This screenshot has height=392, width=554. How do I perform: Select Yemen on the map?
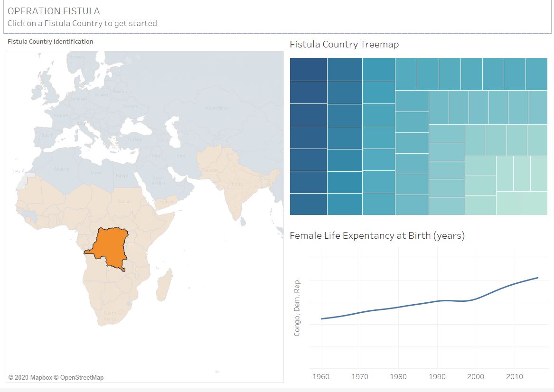click(167, 202)
